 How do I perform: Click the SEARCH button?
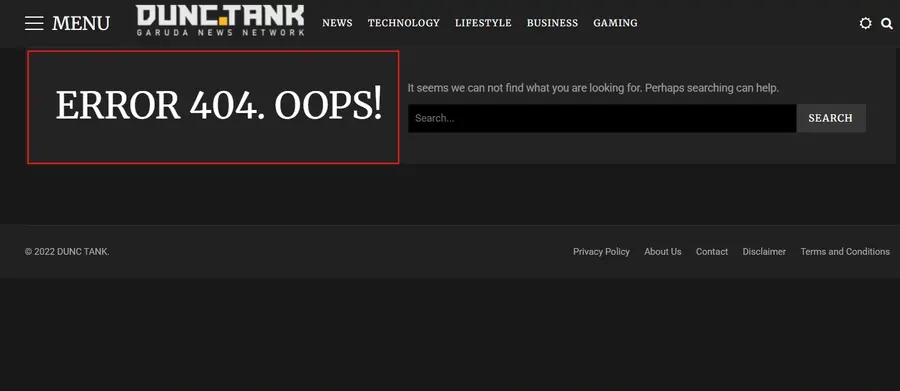click(831, 118)
